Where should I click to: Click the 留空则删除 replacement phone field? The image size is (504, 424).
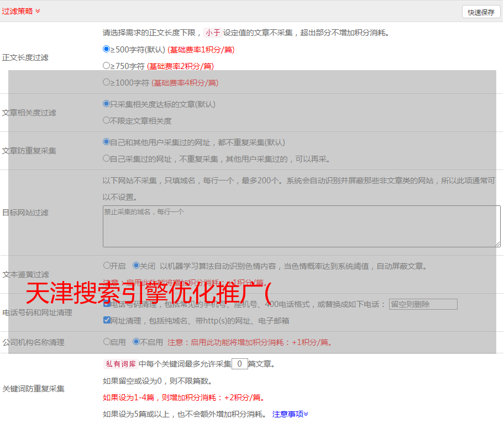(423, 304)
